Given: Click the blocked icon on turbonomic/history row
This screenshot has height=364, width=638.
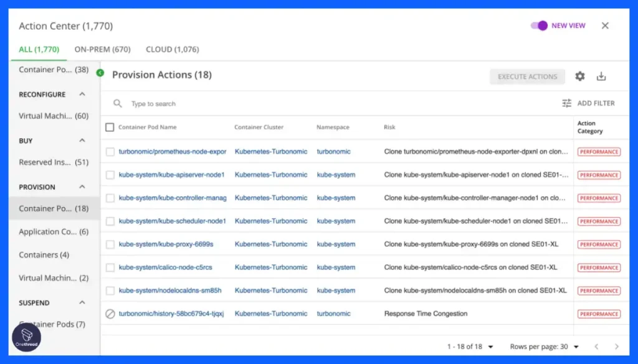Looking at the screenshot, I should point(110,314).
